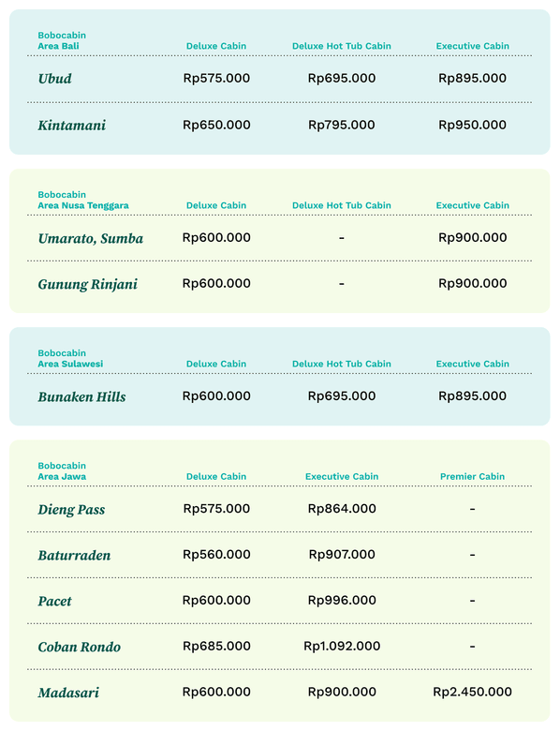Select Gunung Rinjani location name
560x731 pixels.
[x=88, y=284]
